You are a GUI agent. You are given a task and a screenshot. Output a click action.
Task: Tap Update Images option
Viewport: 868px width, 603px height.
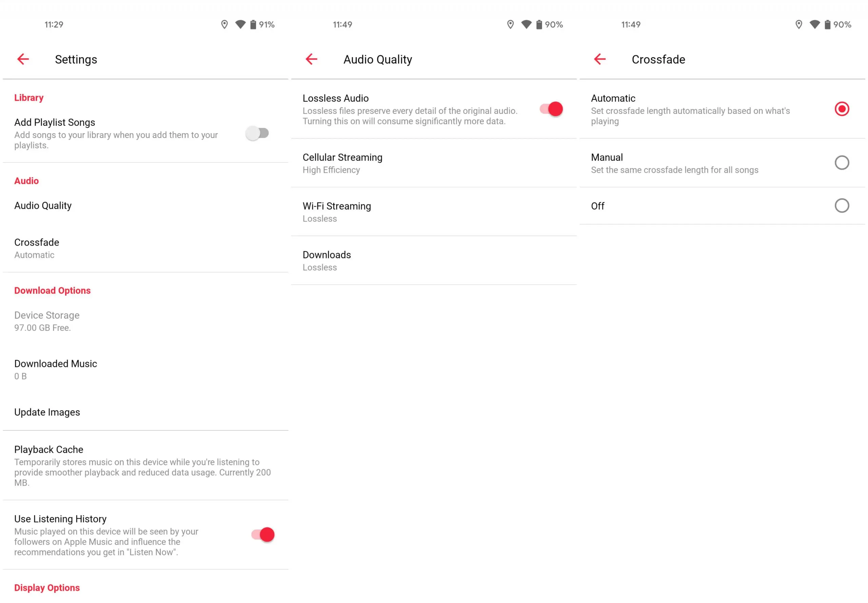[47, 412]
